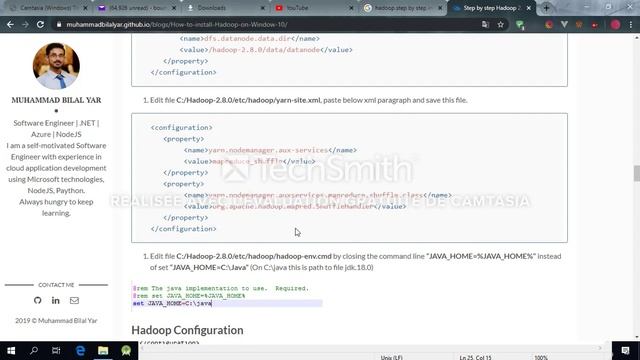Go forward with the browser forward arrow
Image resolution: width=640 pixels, height=360 pixels.
25,24
